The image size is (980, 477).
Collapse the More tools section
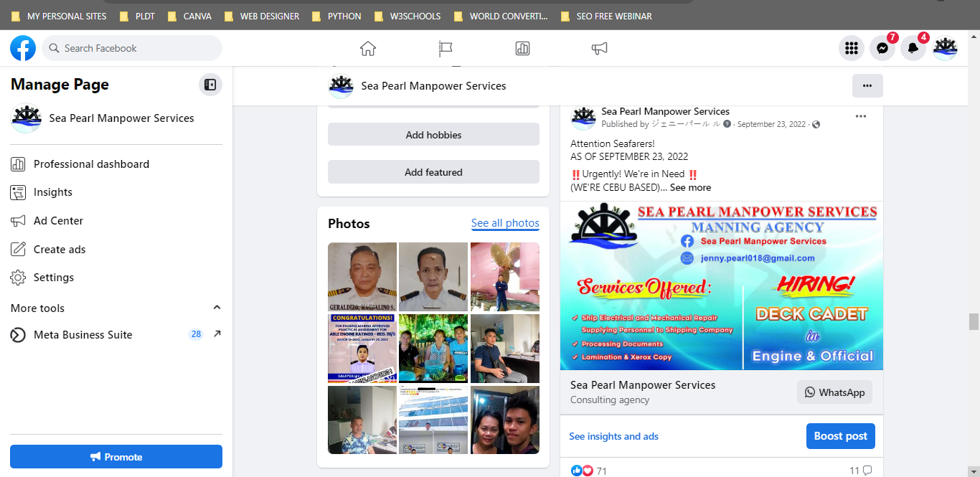click(x=217, y=308)
